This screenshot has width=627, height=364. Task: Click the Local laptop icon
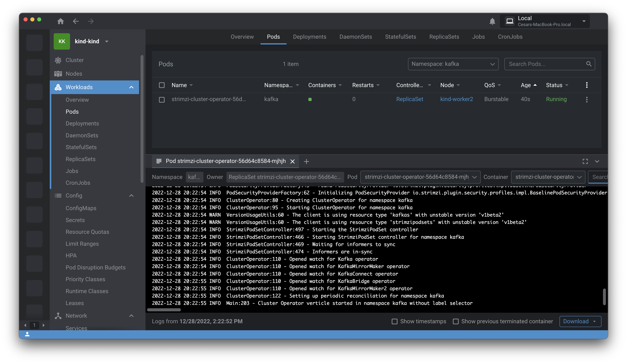pyautogui.click(x=510, y=21)
